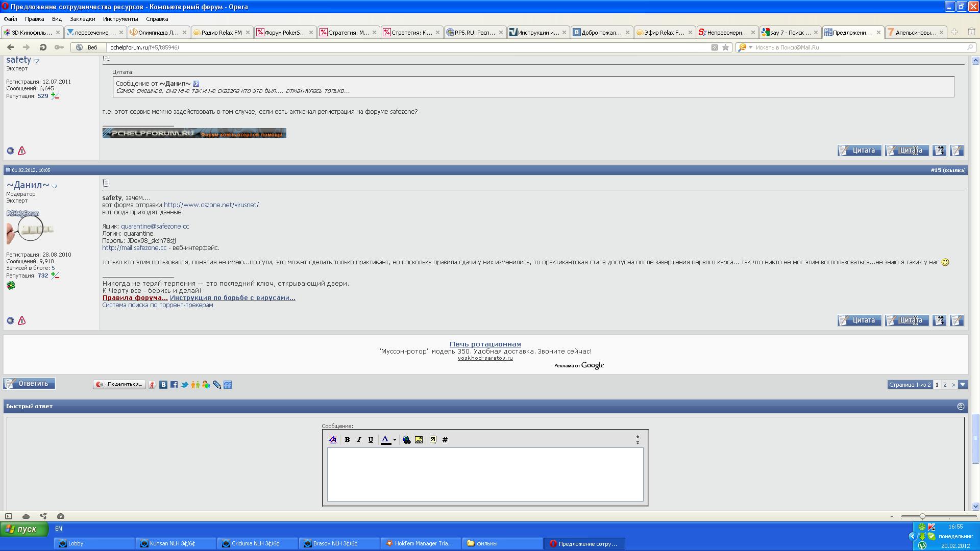The image size is (980, 551).
Task: Click the Bold formatting icon
Action: pos(347,440)
